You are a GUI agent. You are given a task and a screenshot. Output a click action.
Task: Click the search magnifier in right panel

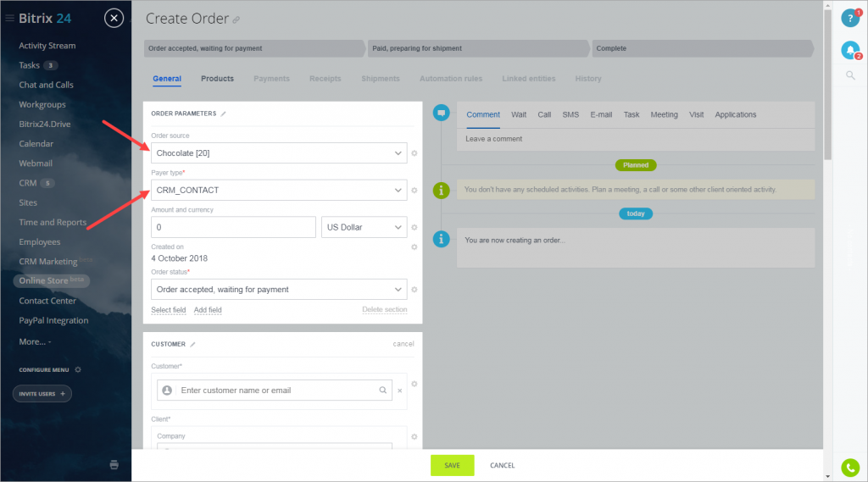pos(850,75)
